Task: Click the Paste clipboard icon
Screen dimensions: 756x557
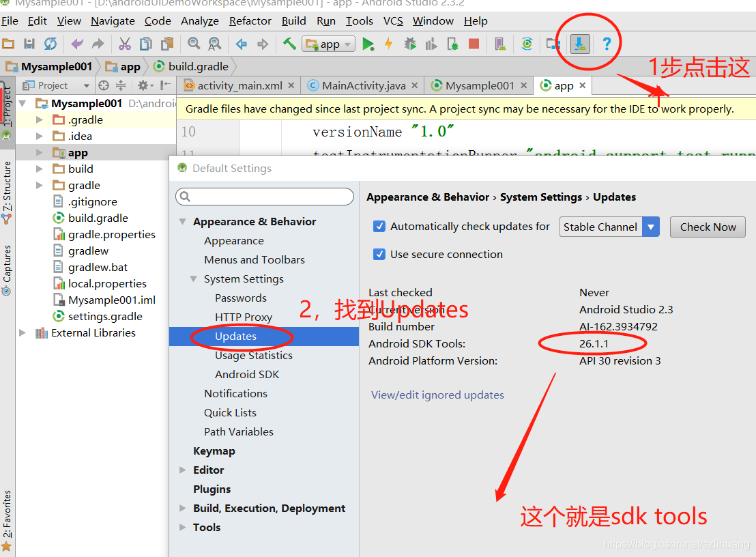Action: click(166, 44)
